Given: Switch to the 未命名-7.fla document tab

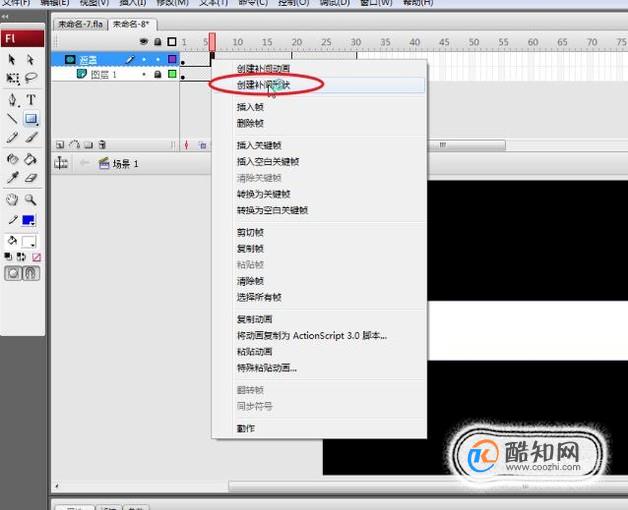Looking at the screenshot, I should click(81, 24).
